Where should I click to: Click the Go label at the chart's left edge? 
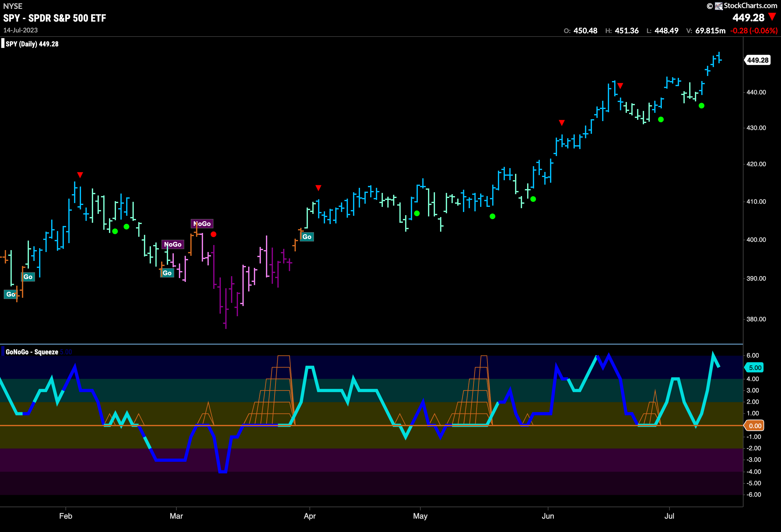point(10,294)
